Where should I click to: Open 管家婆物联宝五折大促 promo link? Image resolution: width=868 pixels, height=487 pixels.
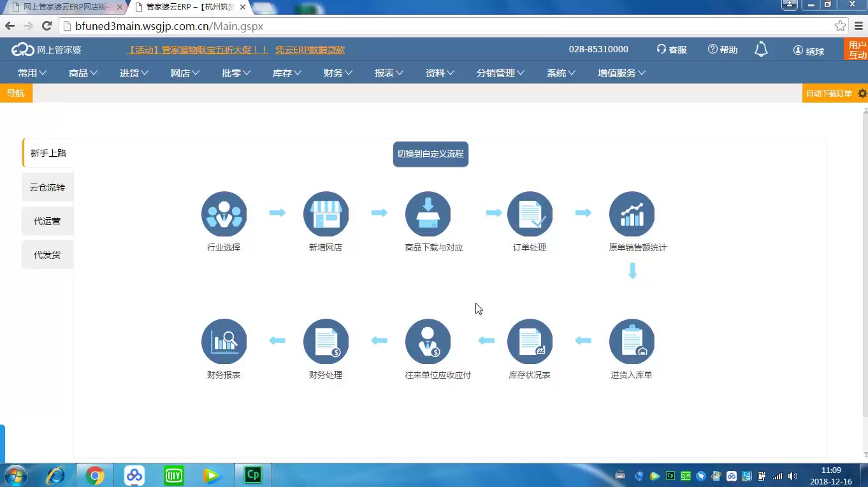click(198, 50)
